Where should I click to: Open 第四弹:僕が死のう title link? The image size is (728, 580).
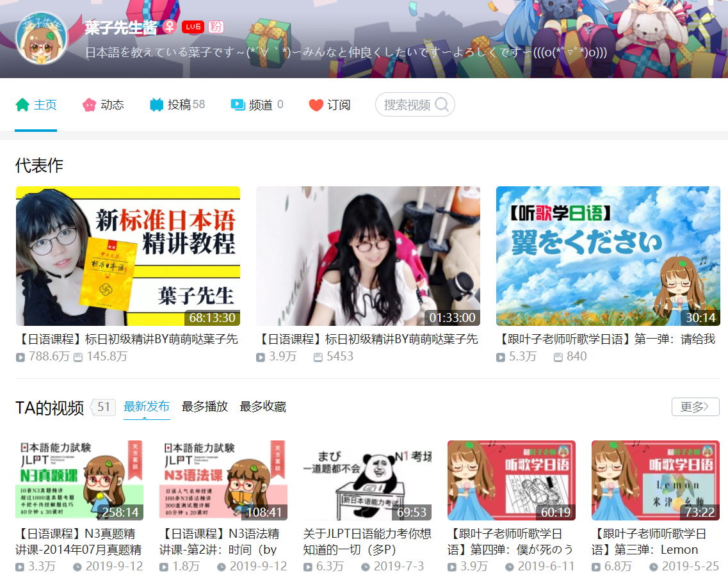tap(510, 542)
